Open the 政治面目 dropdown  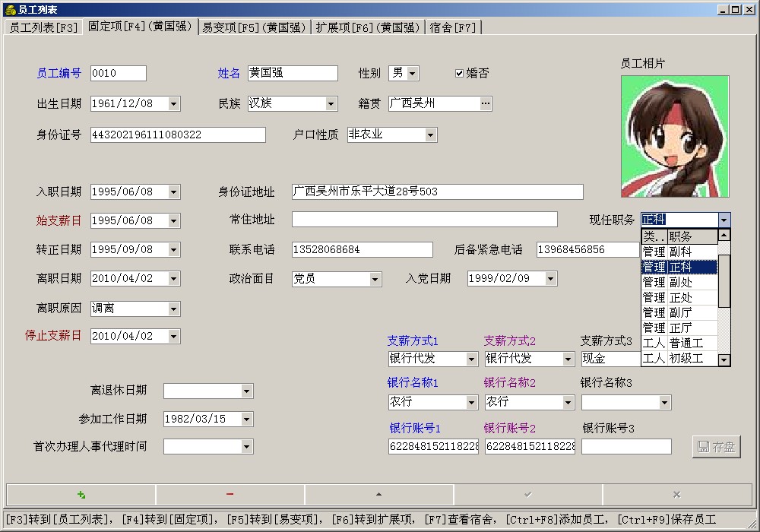pyautogui.click(x=375, y=280)
